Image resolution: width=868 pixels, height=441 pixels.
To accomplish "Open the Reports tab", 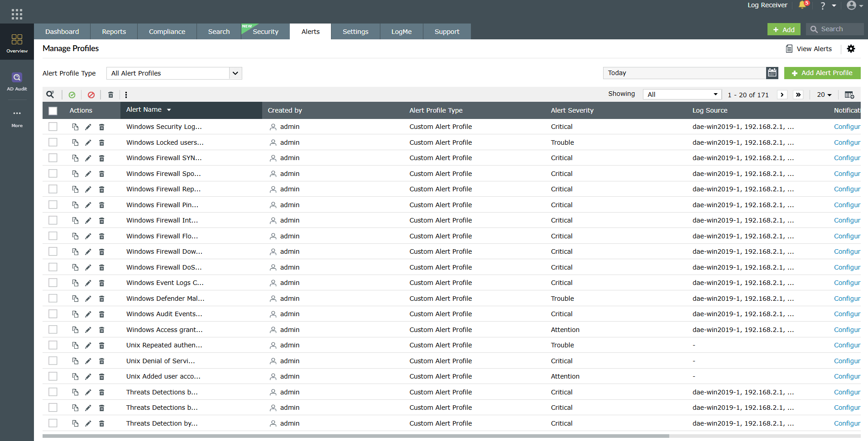I will pos(114,32).
